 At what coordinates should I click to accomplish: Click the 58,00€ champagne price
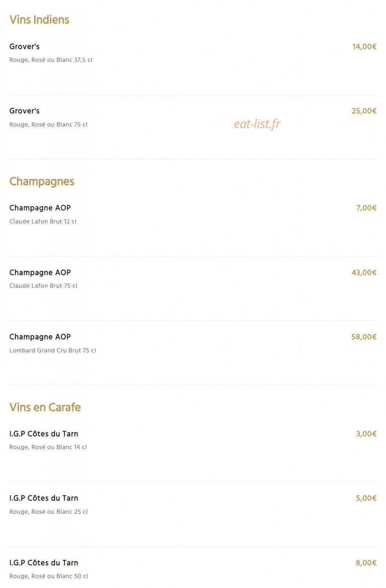(364, 337)
